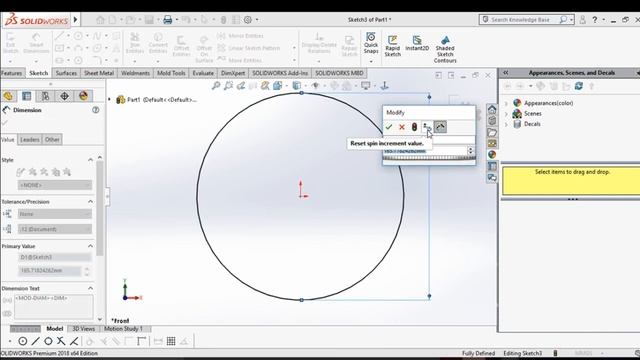Switch to the Leaders tab in Dimension panel
This screenshot has height=360, width=640.
pyautogui.click(x=30, y=140)
